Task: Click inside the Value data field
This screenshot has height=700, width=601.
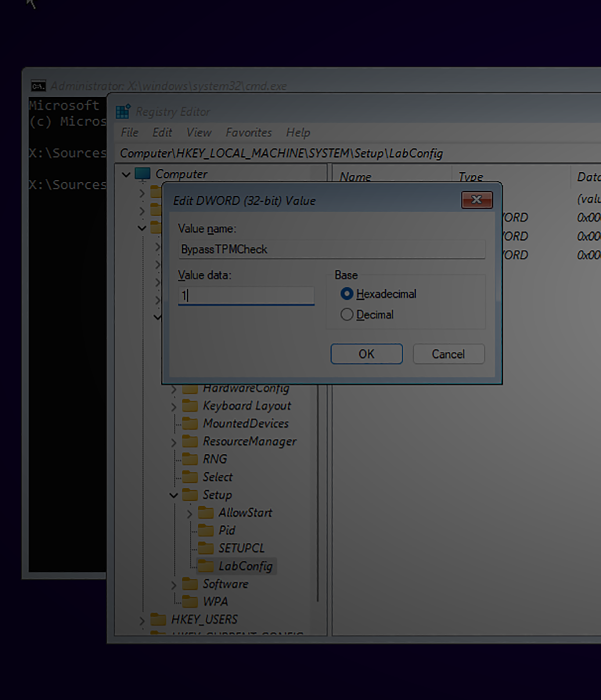Action: pyautogui.click(x=245, y=295)
